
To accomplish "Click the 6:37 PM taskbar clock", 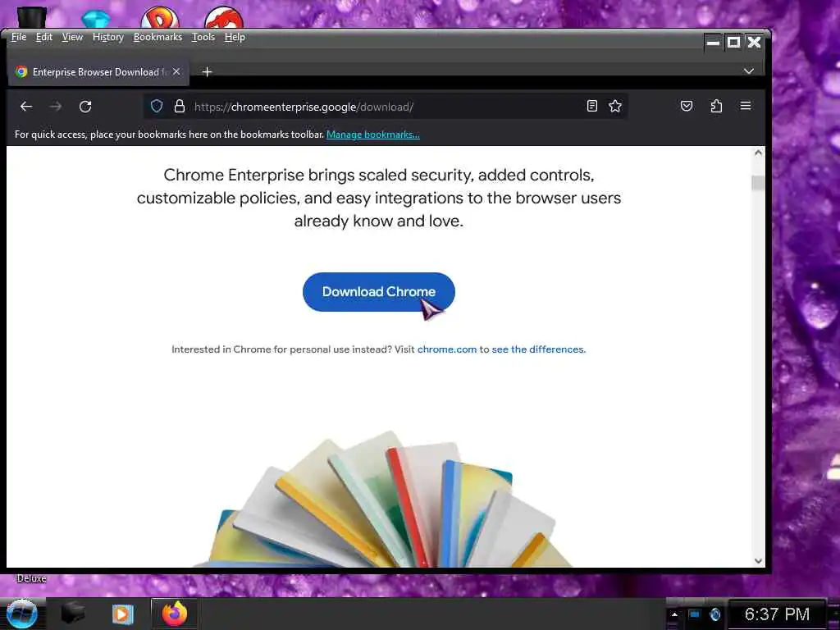I will (777, 614).
